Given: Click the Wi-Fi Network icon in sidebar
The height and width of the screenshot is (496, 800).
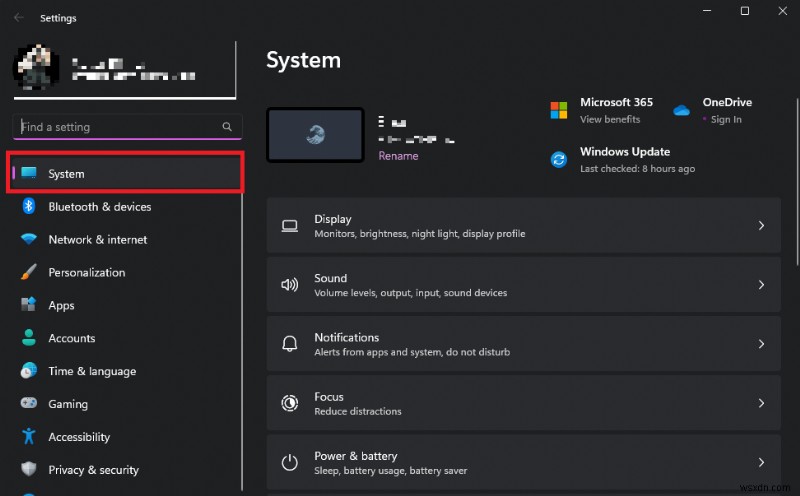Looking at the screenshot, I should pos(29,239).
